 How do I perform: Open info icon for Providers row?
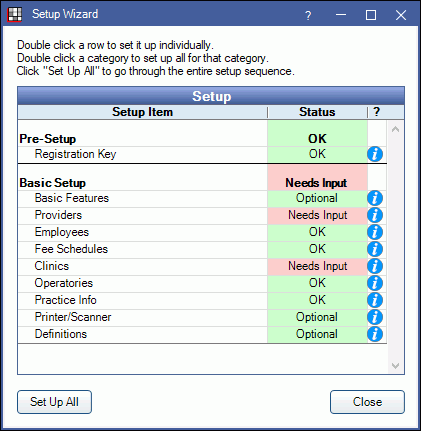tap(375, 215)
